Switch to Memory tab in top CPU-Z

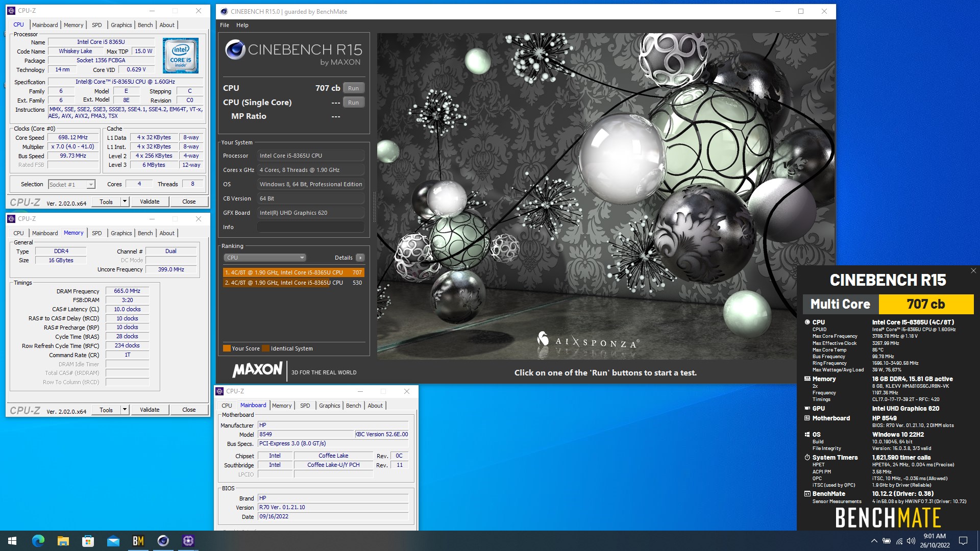point(73,25)
